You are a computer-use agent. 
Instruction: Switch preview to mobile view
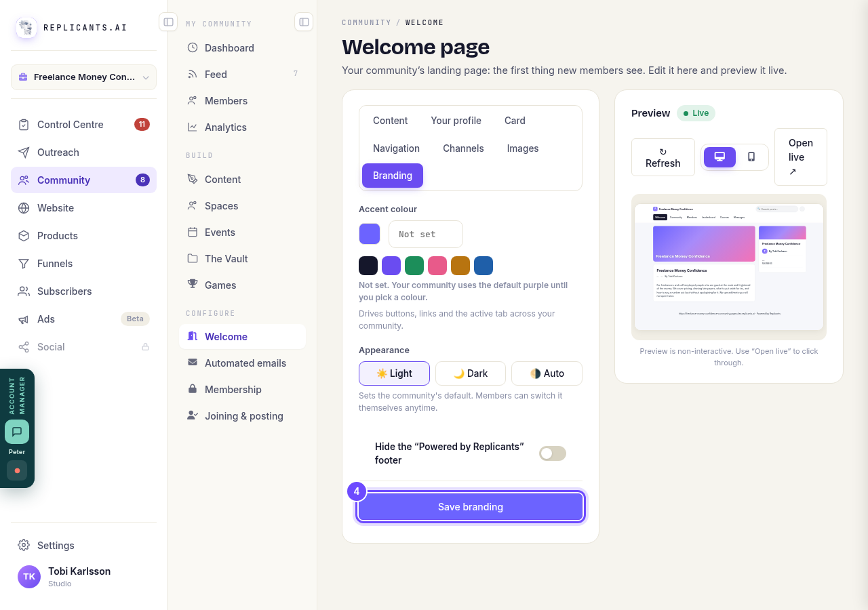pos(751,157)
